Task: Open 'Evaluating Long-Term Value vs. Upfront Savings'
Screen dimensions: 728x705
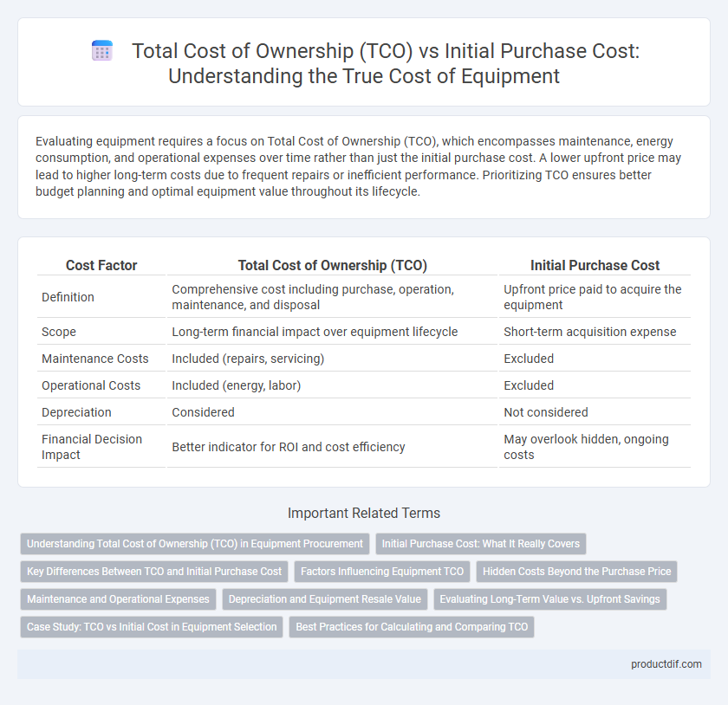Action: point(549,599)
